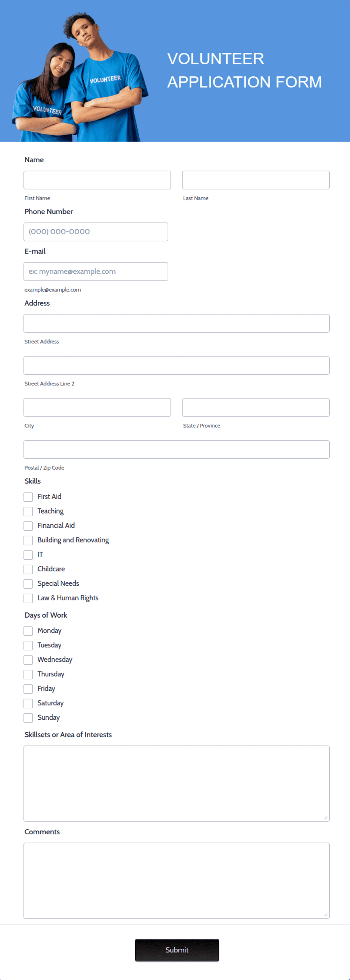Image resolution: width=350 pixels, height=980 pixels.
Task: Click inside the Comments text area
Action: (177, 880)
